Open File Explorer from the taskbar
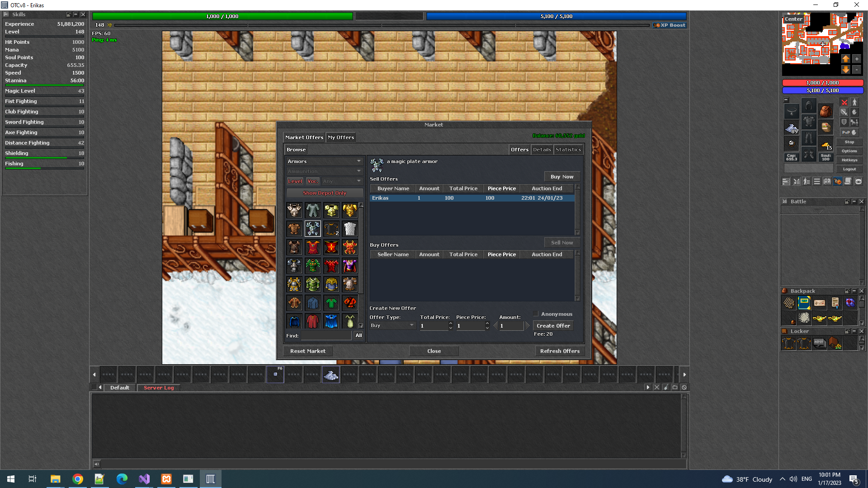This screenshot has height=488, width=868. click(56, 479)
